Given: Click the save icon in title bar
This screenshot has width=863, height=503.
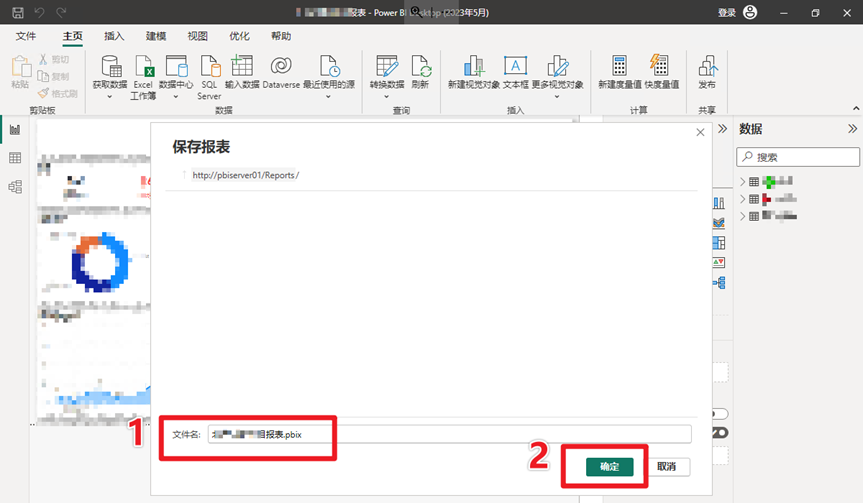Looking at the screenshot, I should click(17, 12).
